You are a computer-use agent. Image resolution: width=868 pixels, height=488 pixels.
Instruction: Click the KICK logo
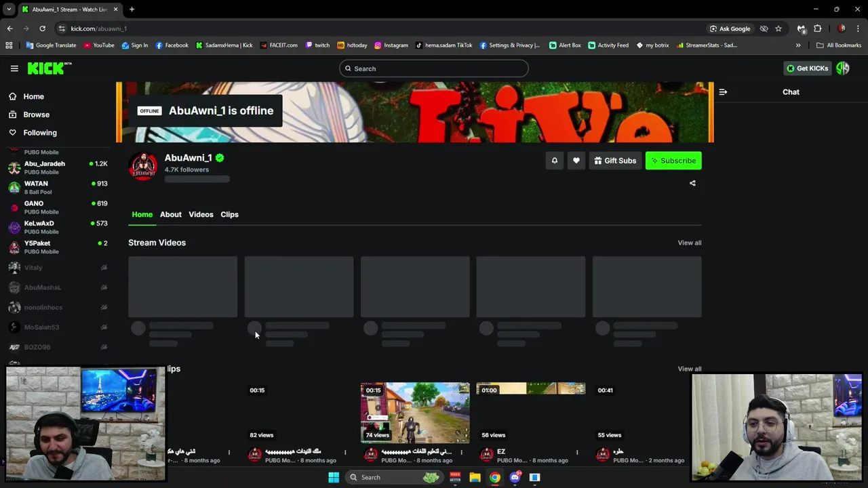(49, 68)
